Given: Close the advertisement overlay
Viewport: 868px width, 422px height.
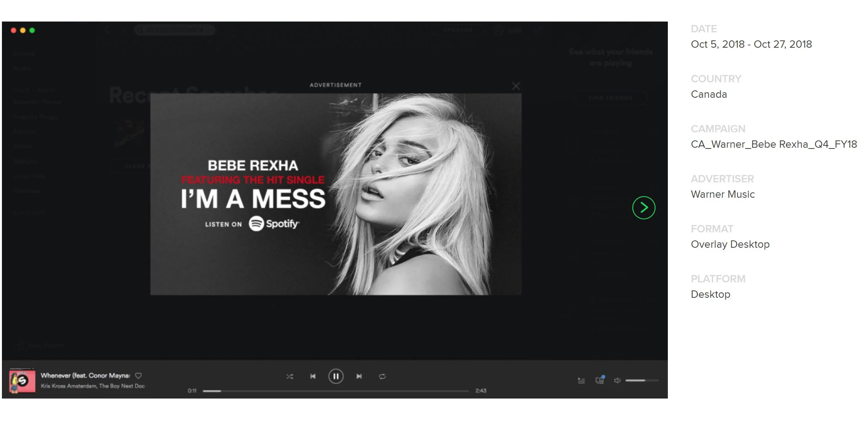Looking at the screenshot, I should tap(516, 86).
